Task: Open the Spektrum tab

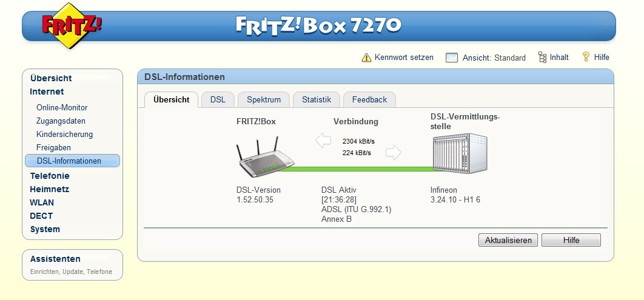Action: [x=264, y=100]
